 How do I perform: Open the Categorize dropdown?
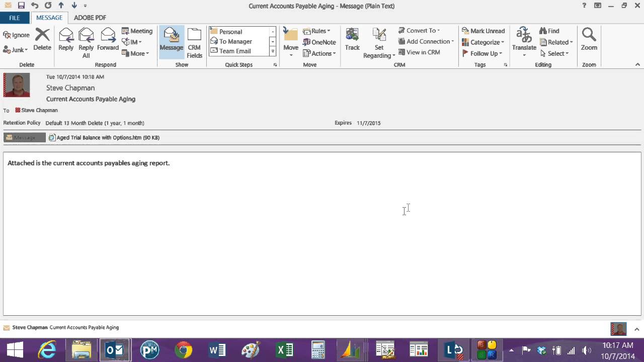[x=483, y=42]
